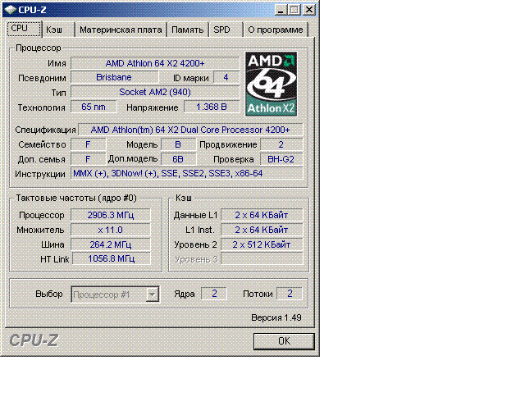Screen dimensions: 525x420
Task: Click the ID марки value 4
Action: click(226, 77)
